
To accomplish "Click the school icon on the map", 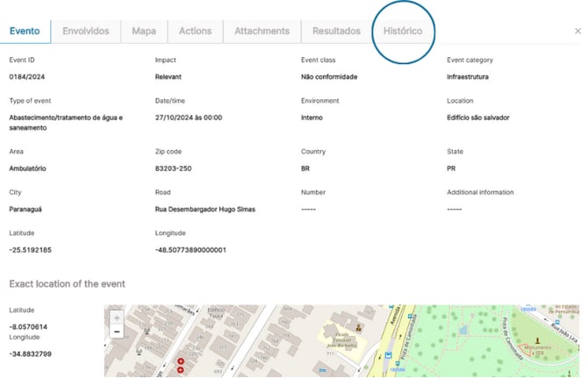I will [x=357, y=329].
